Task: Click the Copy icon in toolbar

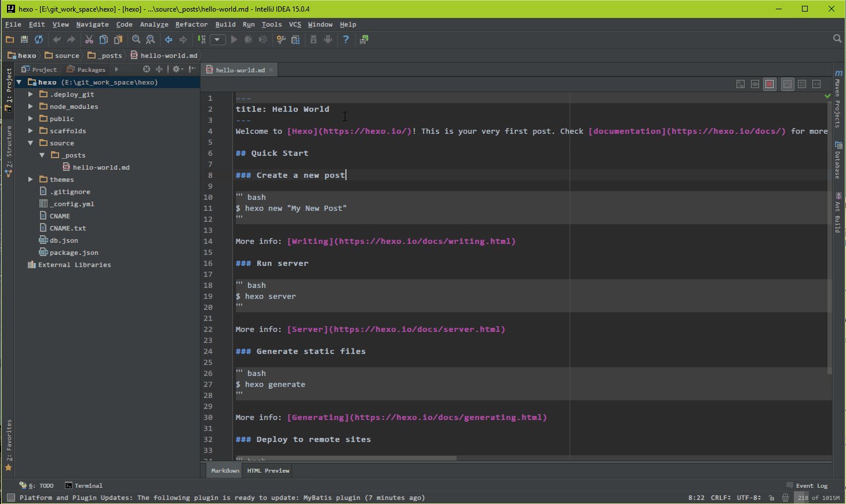Action: pyautogui.click(x=104, y=39)
